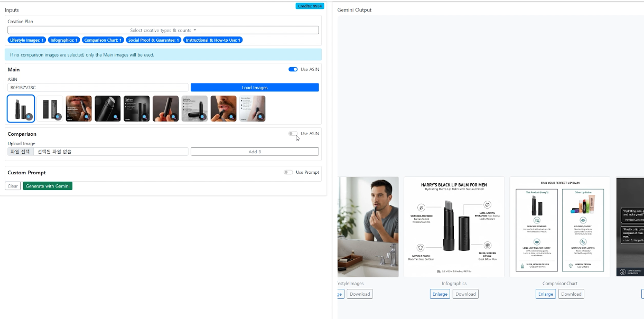This screenshot has height=319, width=644.
Task: Select the third main image of bearded lips
Action: click(x=79, y=108)
